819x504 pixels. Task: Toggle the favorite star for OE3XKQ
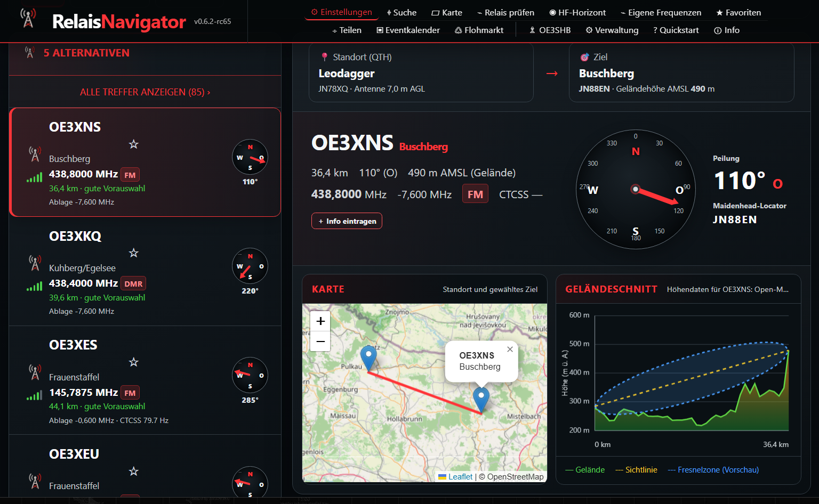[134, 253]
